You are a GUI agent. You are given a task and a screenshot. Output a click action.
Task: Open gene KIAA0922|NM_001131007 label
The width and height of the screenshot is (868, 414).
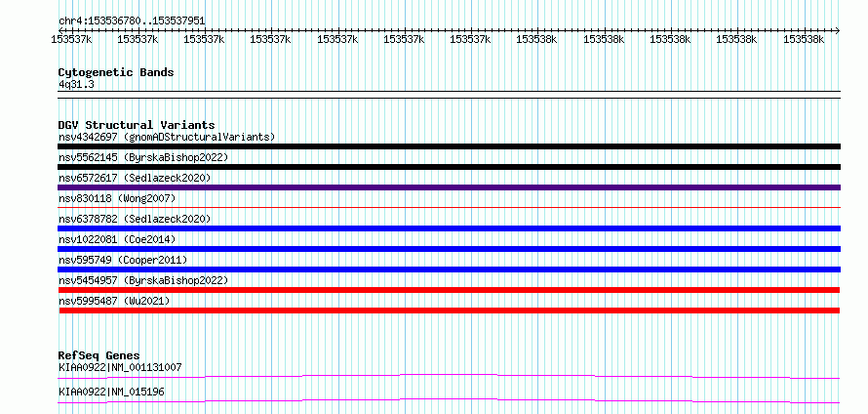[120, 367]
